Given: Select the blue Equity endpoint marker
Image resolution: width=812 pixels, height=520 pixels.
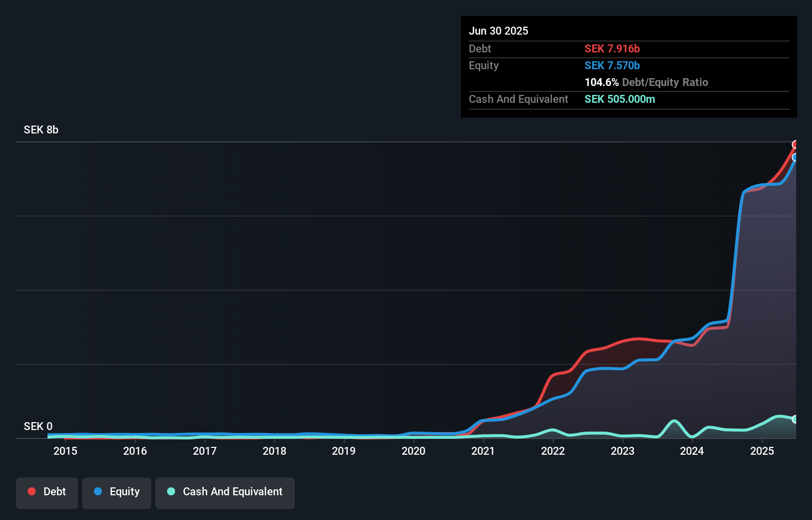Looking at the screenshot, I should pos(795,157).
